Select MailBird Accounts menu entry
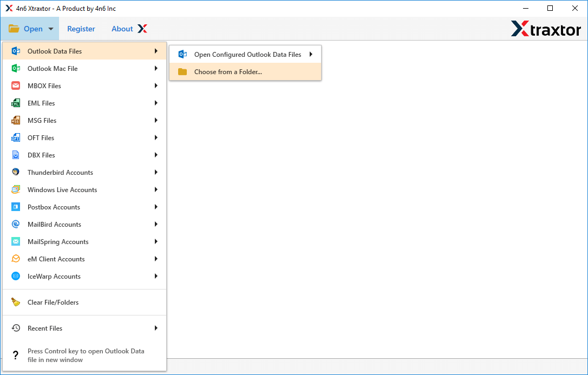588x375 pixels. pos(84,225)
